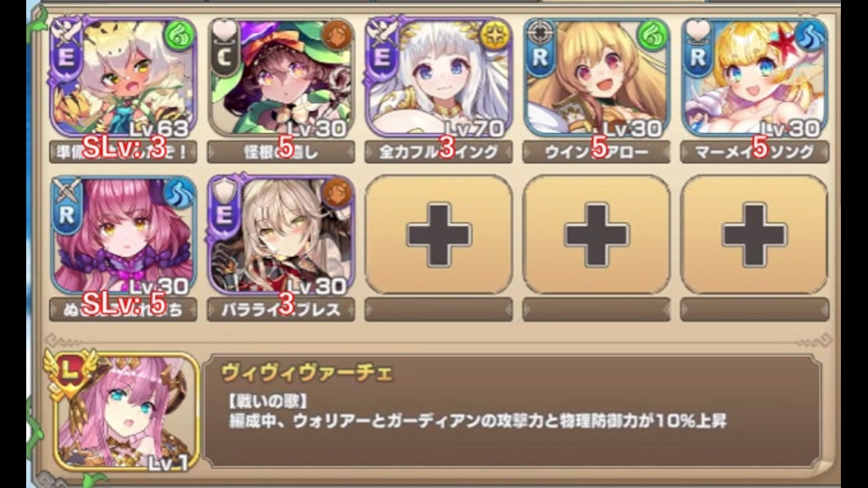Open the Lv30 green-hat witch character card
This screenshot has height=488, width=868.
point(281,78)
